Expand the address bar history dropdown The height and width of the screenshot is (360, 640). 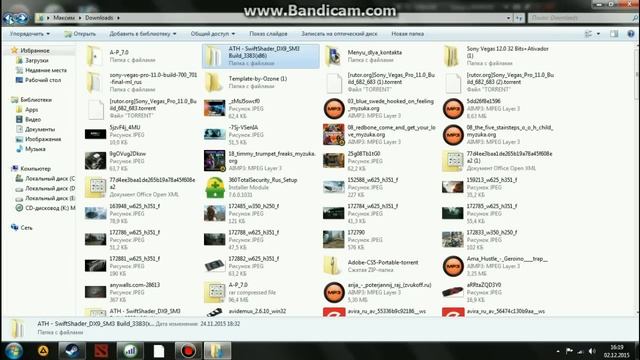pyautogui.click(x=508, y=18)
